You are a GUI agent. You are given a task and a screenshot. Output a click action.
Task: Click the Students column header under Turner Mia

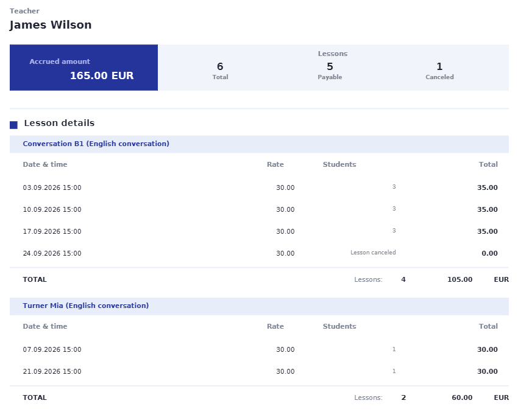(x=339, y=326)
